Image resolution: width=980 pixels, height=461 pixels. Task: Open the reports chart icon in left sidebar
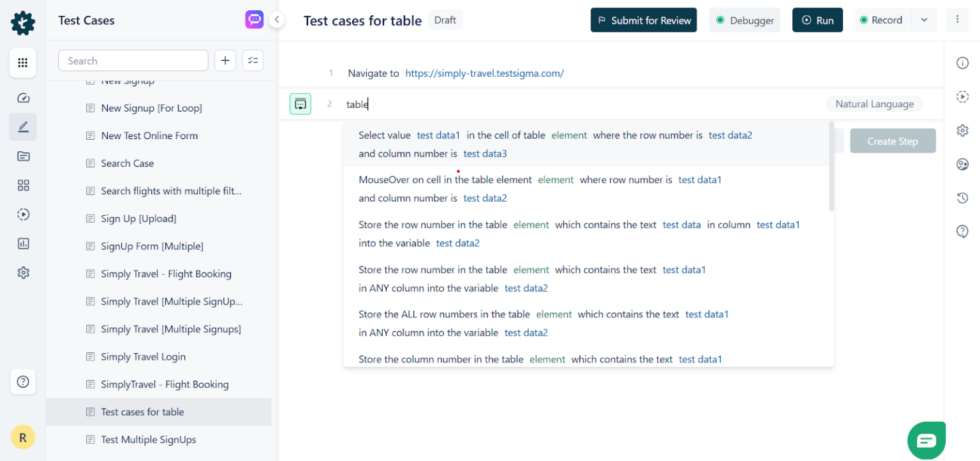tap(23, 243)
